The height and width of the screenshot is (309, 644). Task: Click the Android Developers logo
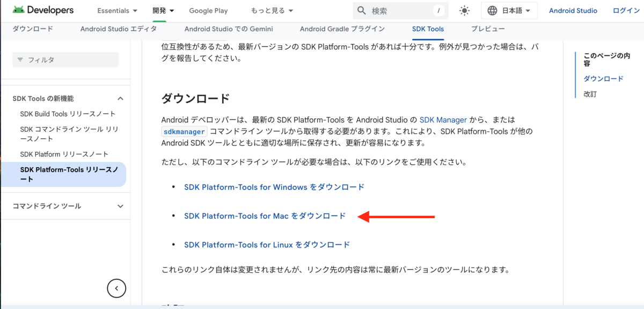tap(43, 10)
